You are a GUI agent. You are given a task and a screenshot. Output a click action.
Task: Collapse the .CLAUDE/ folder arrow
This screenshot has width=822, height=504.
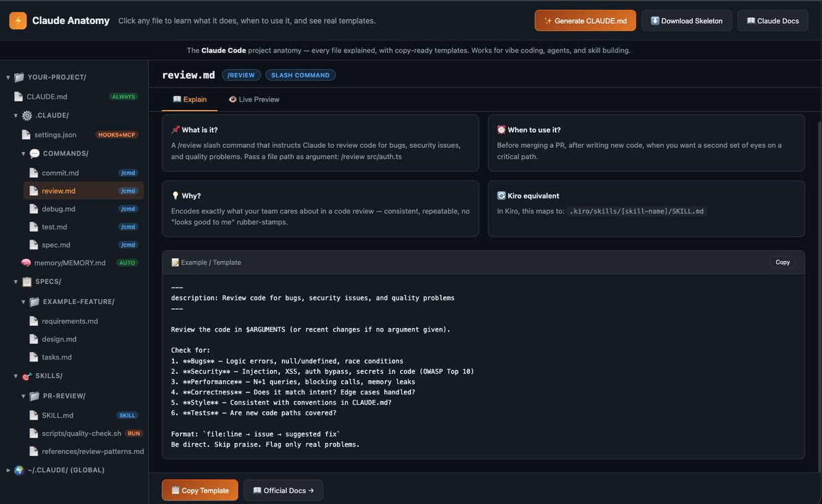click(16, 116)
